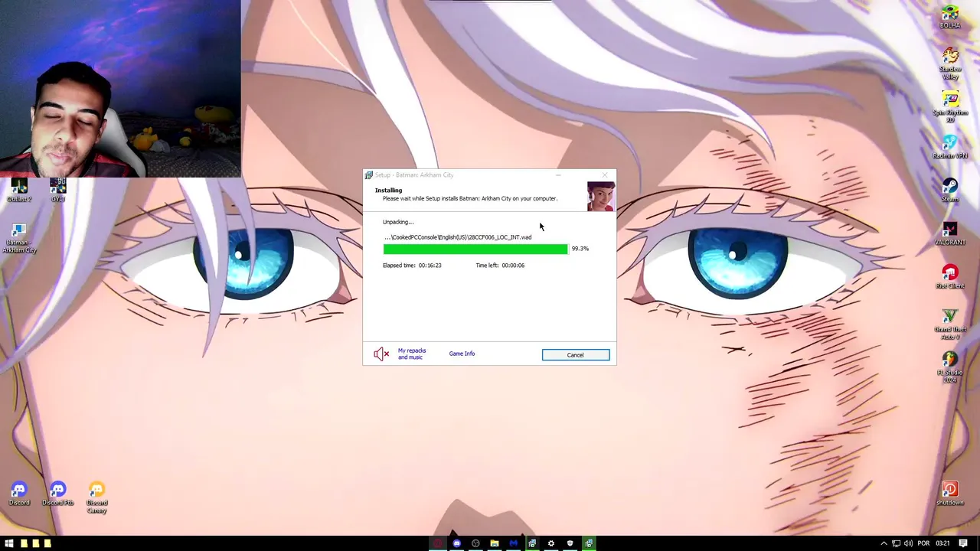The height and width of the screenshot is (551, 980).
Task: Click the Time left 00:00:06 text
Action: click(500, 266)
